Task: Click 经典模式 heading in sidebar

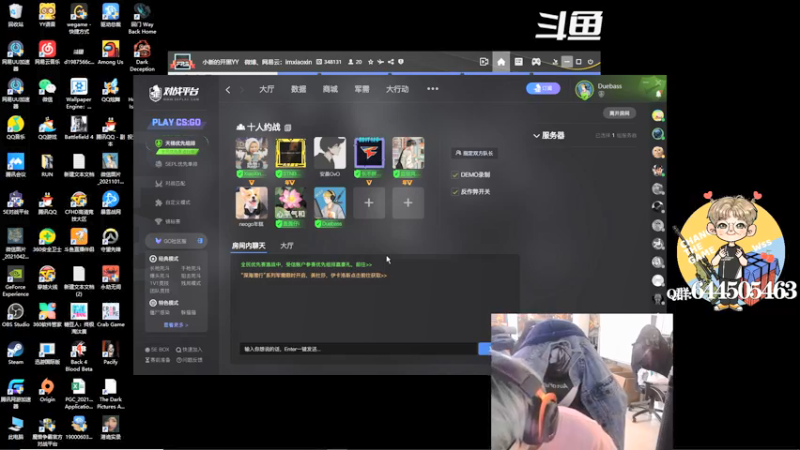Action: point(164,259)
